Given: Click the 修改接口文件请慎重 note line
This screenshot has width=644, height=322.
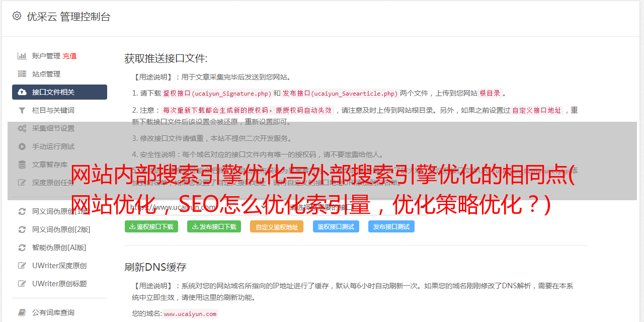Looking at the screenshot, I should 212,138.
